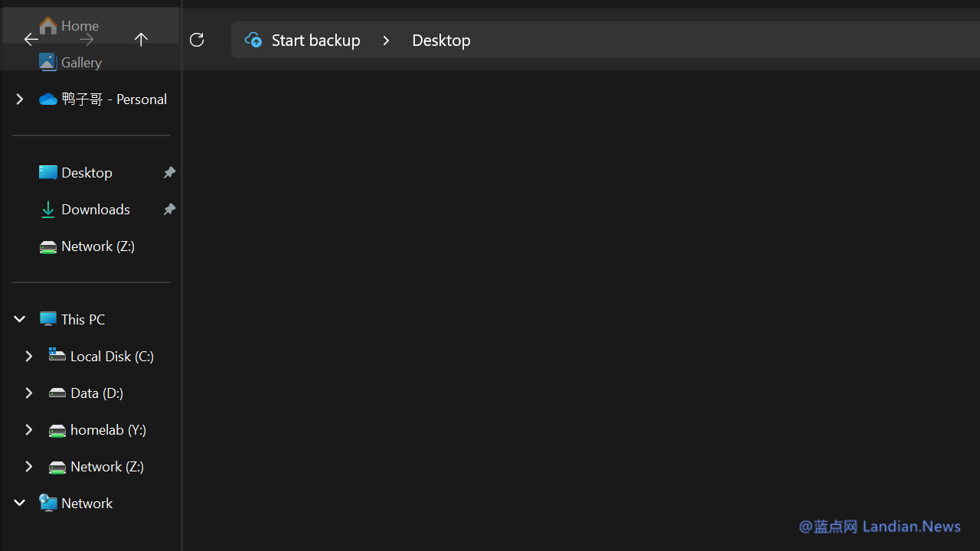Expand the Local Disk (C:) drive
Viewport: 980px width, 551px height.
click(29, 356)
